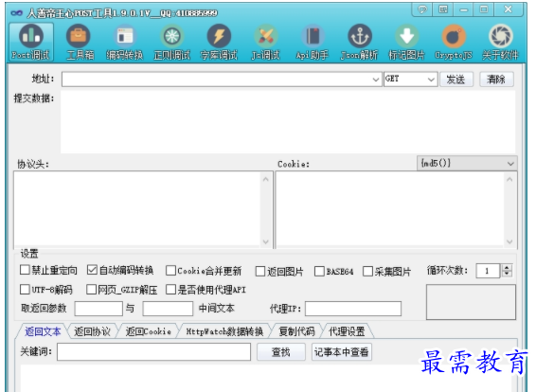Image resolution: width=536 pixels, height=392 pixels.
Task: Enable 禁止重定向 checkbox
Action: pyautogui.click(x=25, y=270)
